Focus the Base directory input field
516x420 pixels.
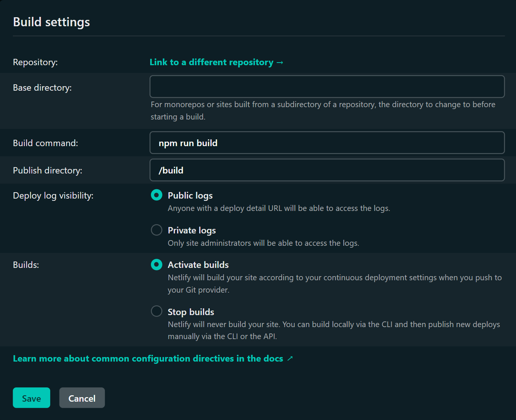(327, 87)
